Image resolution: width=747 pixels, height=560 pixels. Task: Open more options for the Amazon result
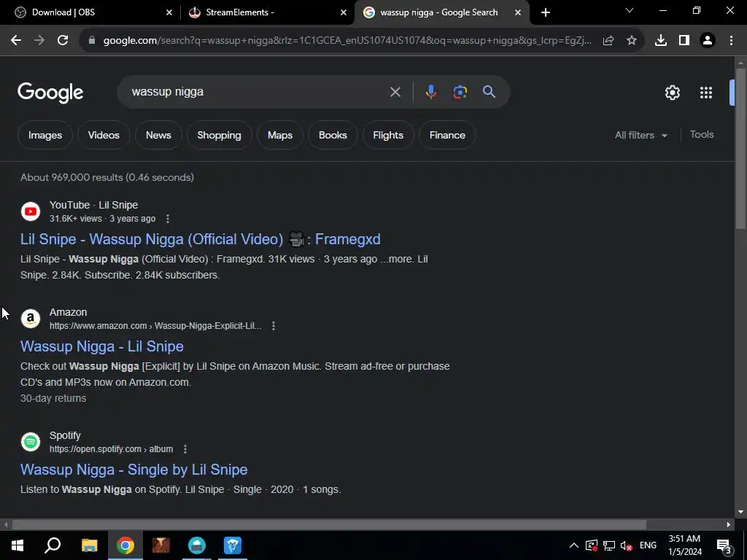pos(274,326)
